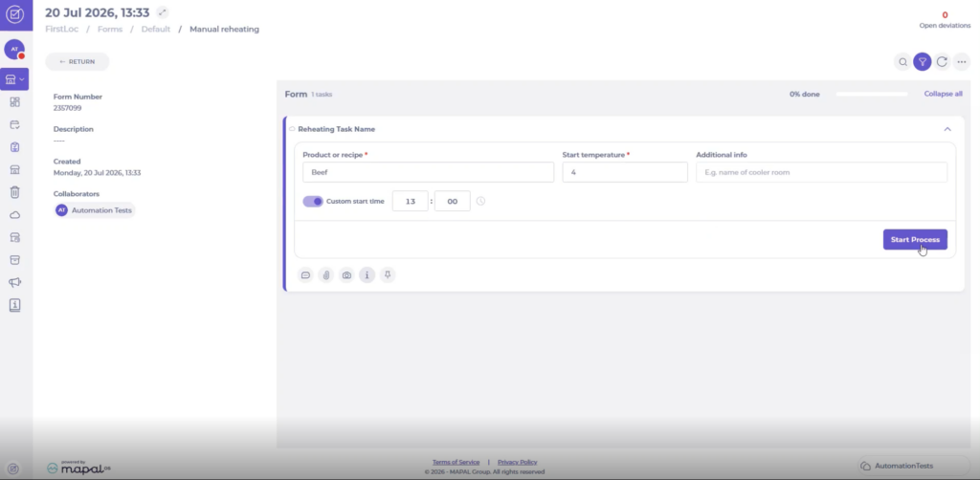The width and height of the screenshot is (980, 480).
Task: Open the cloud icon in sidebar
Action: click(x=15, y=215)
